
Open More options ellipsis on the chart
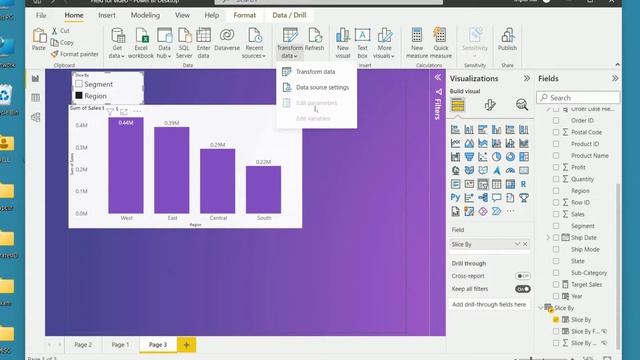click(137, 111)
